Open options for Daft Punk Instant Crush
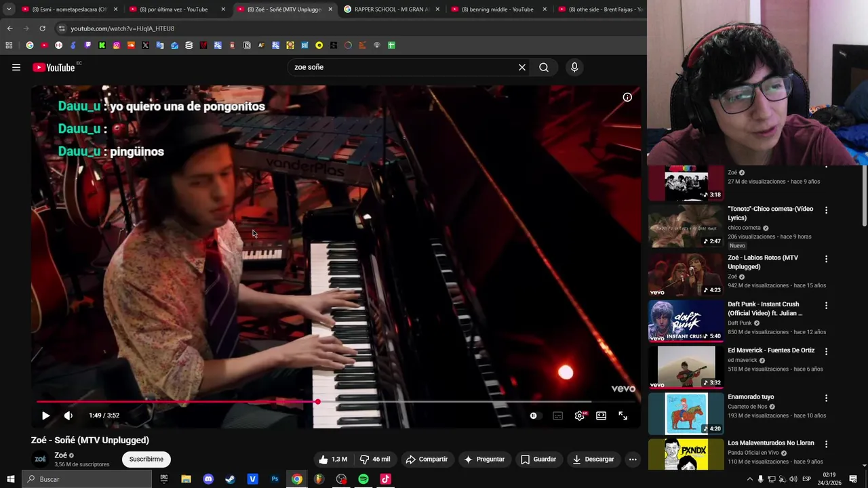The width and height of the screenshot is (868, 488). pyautogui.click(x=826, y=306)
